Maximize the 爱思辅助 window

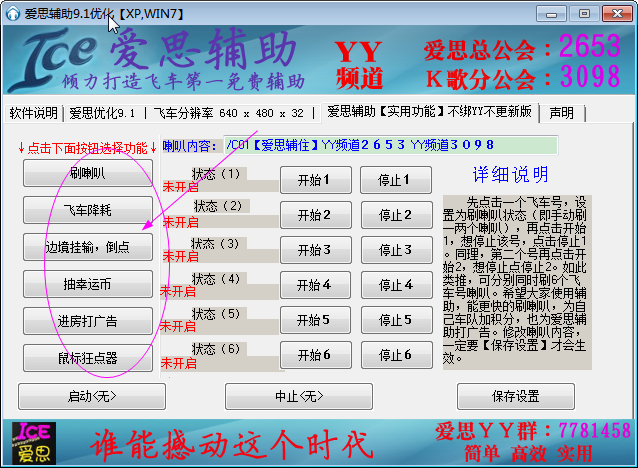coord(584,14)
